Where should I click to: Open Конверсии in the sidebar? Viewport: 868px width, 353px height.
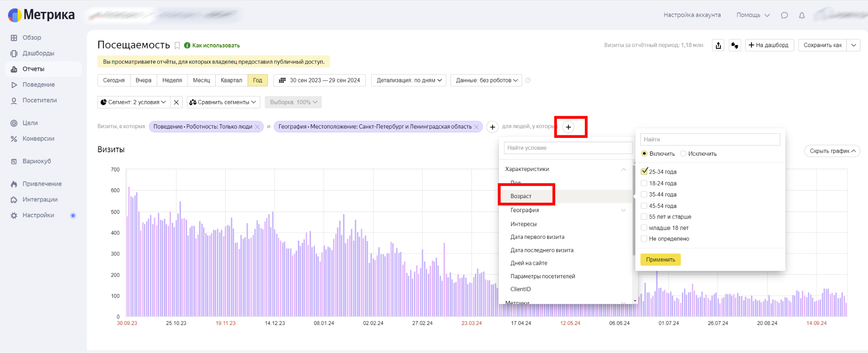tap(38, 139)
